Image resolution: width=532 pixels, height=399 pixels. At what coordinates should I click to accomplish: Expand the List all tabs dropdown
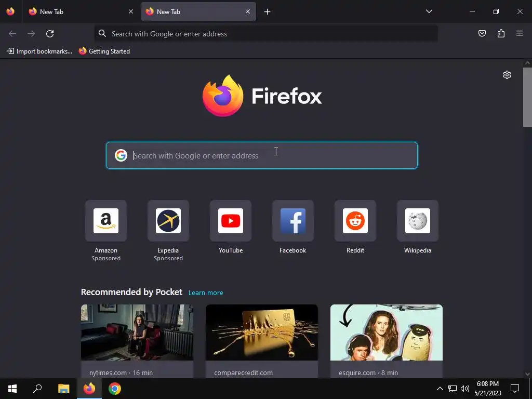pyautogui.click(x=429, y=11)
